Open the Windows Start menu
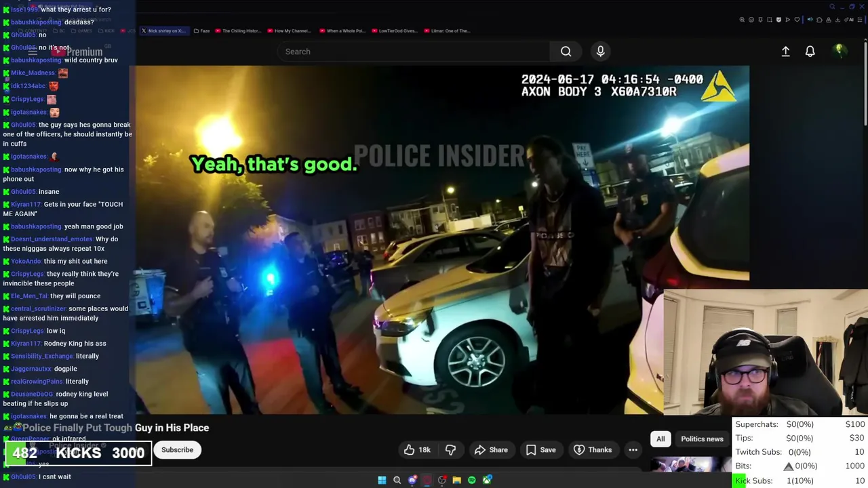This screenshot has width=868, height=488. pos(382,480)
